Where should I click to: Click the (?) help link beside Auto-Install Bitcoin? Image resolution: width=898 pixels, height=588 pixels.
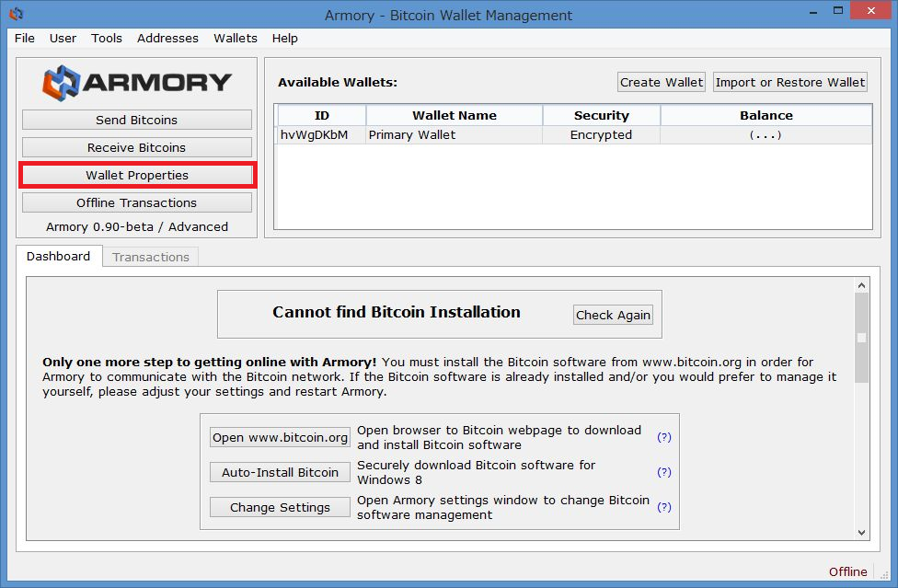[x=664, y=472]
